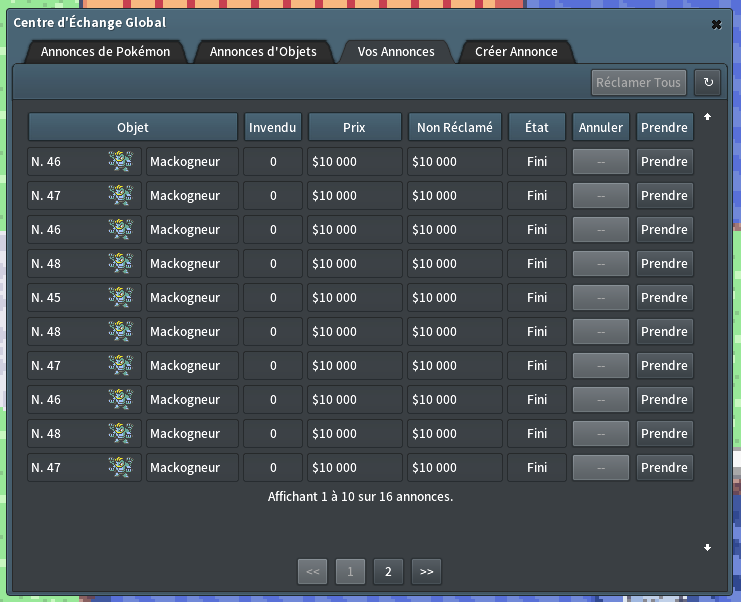Image resolution: width=741 pixels, height=602 pixels.
Task: Sort listings by the Objet column header
Action: pyautogui.click(x=133, y=127)
